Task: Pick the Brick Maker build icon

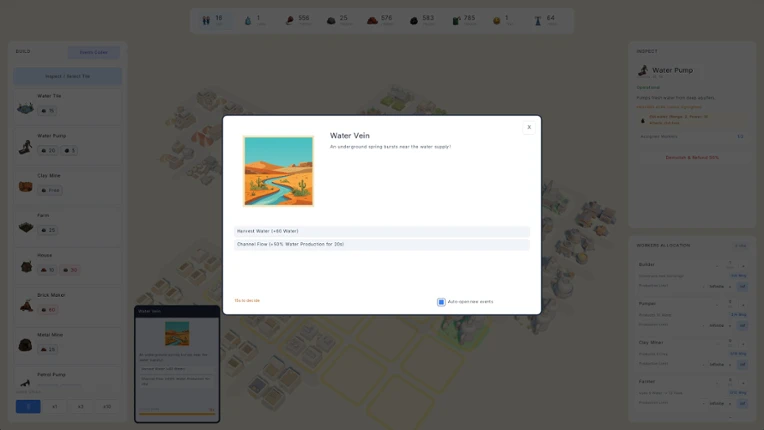Action: pyautogui.click(x=26, y=306)
